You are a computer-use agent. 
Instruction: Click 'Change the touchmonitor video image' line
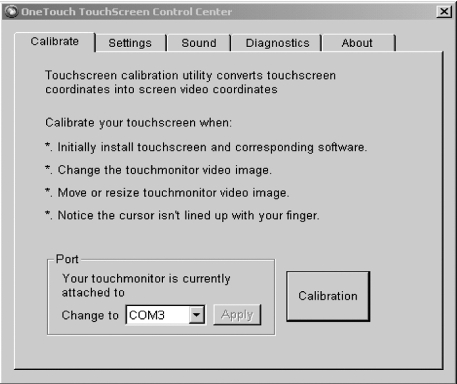point(158,170)
